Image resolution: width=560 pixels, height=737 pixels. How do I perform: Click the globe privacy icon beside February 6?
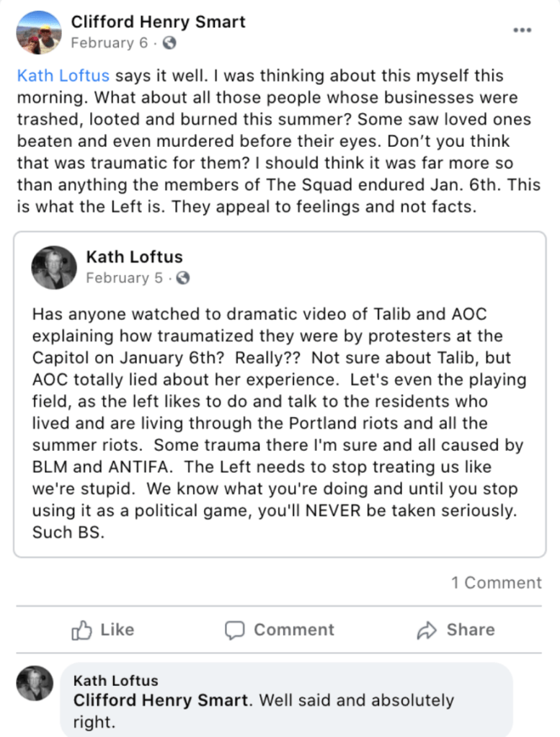(169, 43)
